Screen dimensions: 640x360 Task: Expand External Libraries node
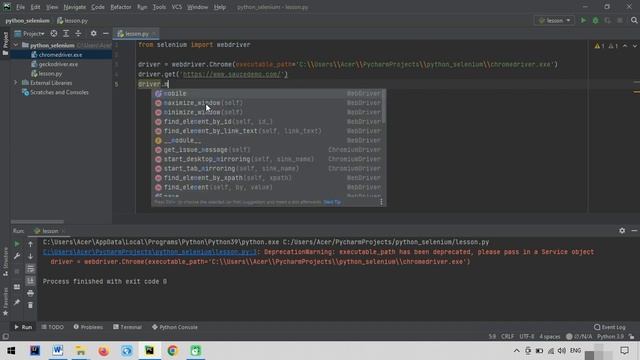[x=16, y=83]
